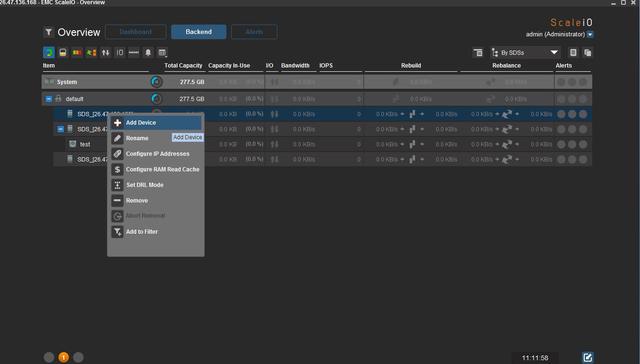Select the test device row
Screen dimensions: 640x364
(322, 144)
